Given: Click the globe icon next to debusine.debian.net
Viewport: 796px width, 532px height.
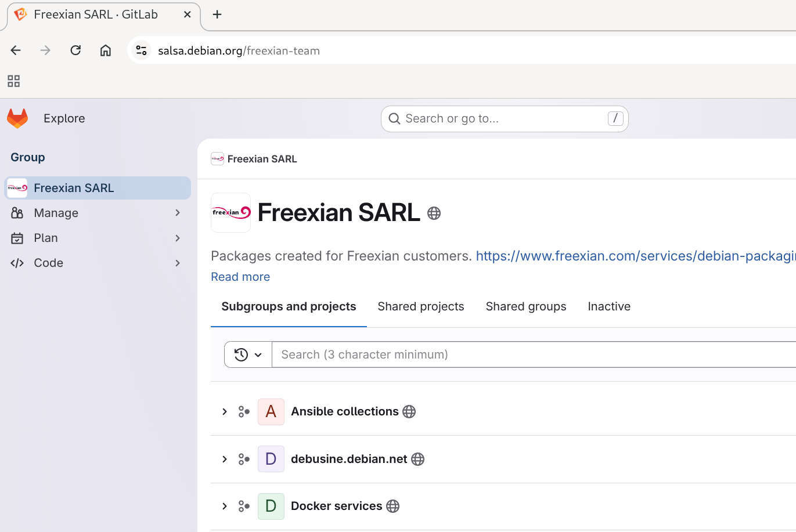Looking at the screenshot, I should click(x=418, y=459).
